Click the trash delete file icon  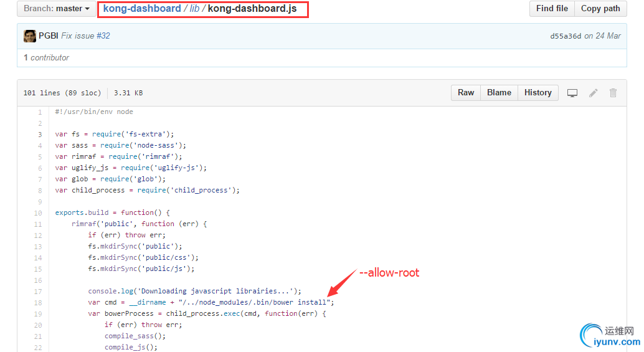(613, 93)
